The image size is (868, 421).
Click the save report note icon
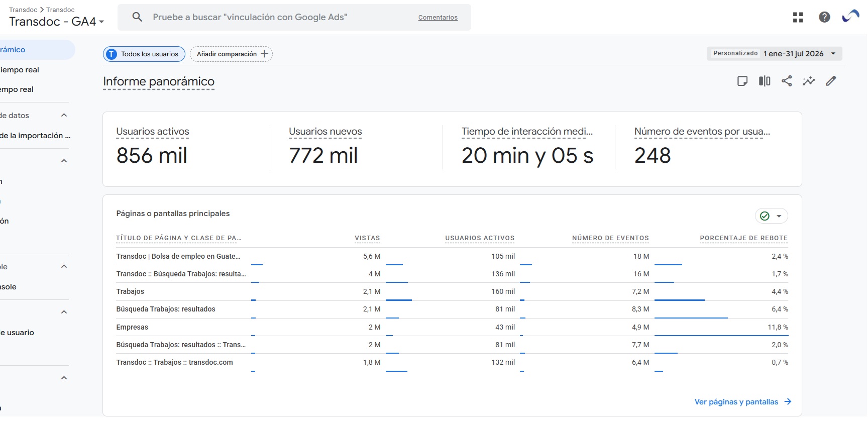[742, 81]
